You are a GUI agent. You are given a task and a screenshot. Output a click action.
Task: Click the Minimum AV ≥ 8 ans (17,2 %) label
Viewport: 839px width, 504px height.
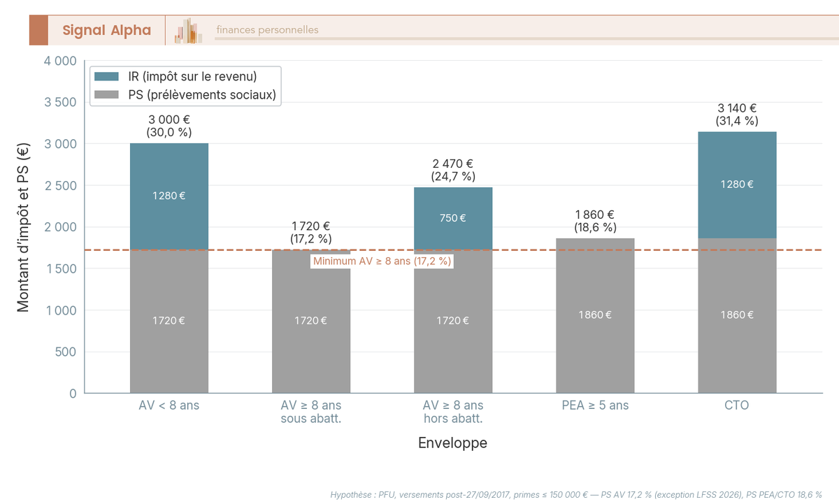383,261
